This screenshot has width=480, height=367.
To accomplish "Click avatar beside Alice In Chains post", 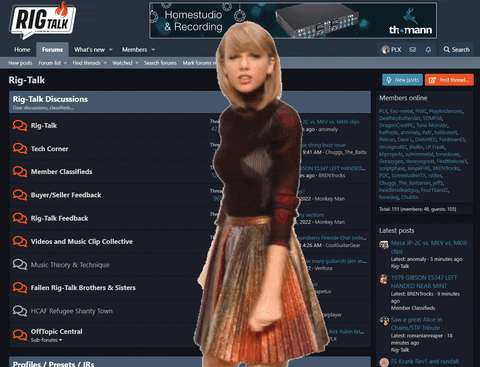I will [384, 321].
